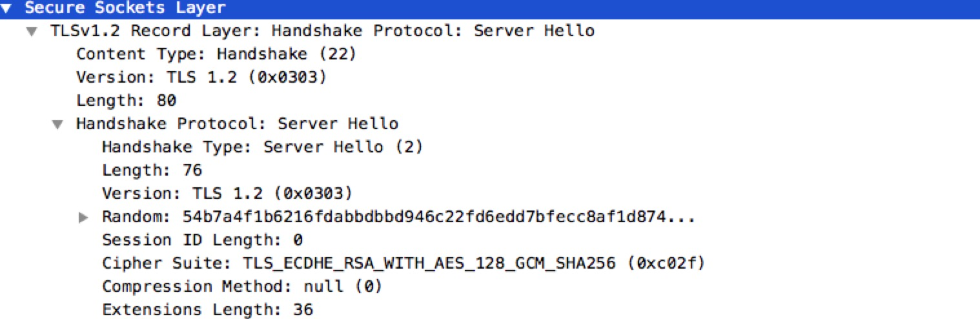Screen dimensions: 980x319
Task: Expand the Random field disclosure triangle
Action: click(83, 218)
